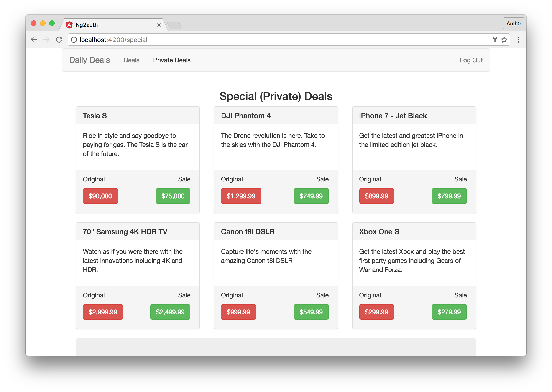Open the Private Deals nav link
The height and width of the screenshot is (392, 552).
point(172,60)
